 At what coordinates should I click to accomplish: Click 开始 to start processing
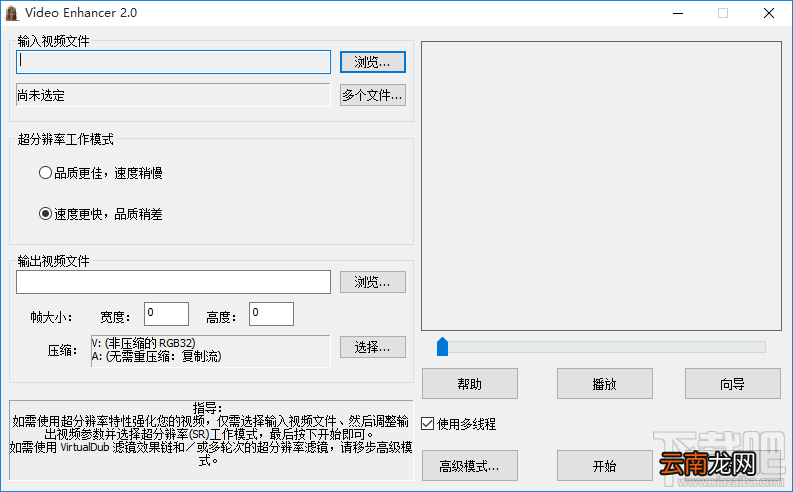[x=605, y=466]
